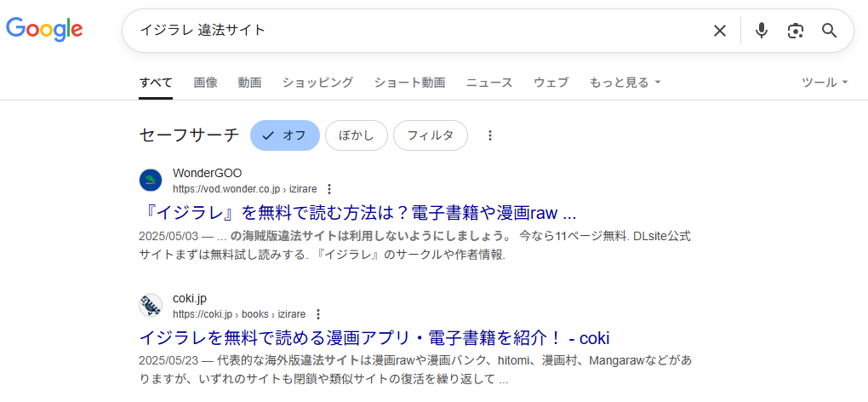Click the 2025/05/23 snippet text
Viewport: 868px width, 402px height.
click(415, 370)
